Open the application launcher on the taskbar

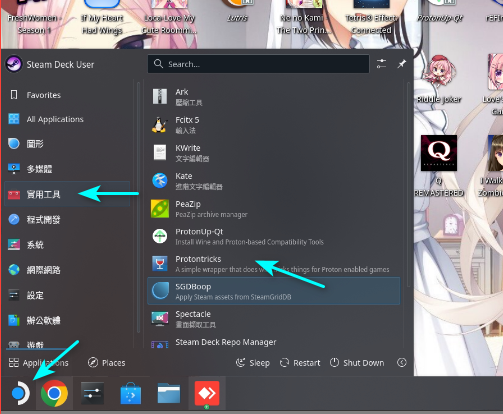[20, 393]
